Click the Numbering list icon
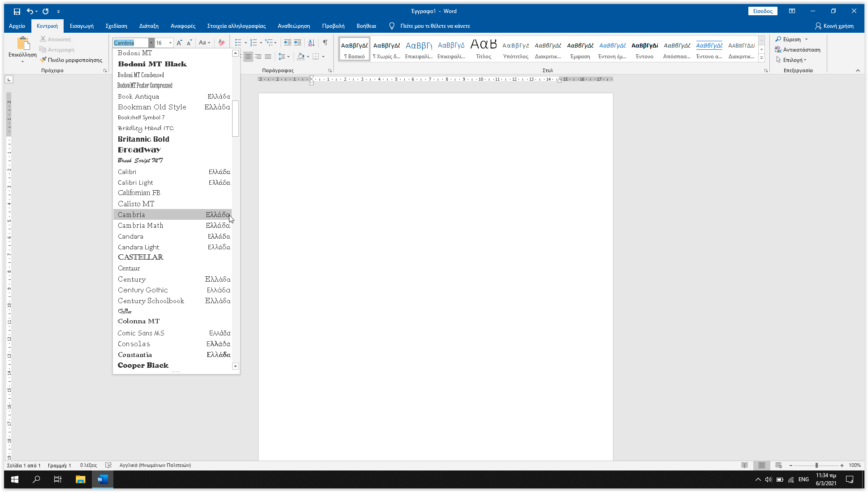The image size is (868, 492). click(x=254, y=43)
